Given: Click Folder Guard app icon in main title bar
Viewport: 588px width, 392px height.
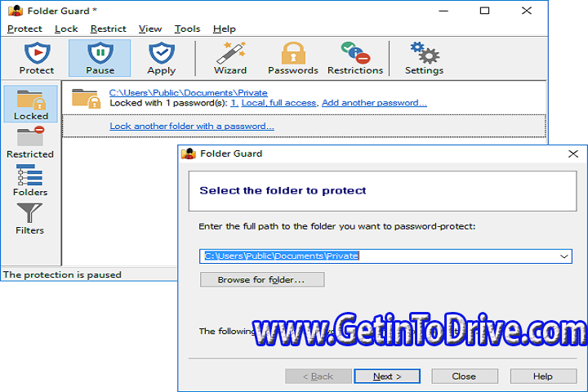Looking at the screenshot, I should (x=16, y=11).
